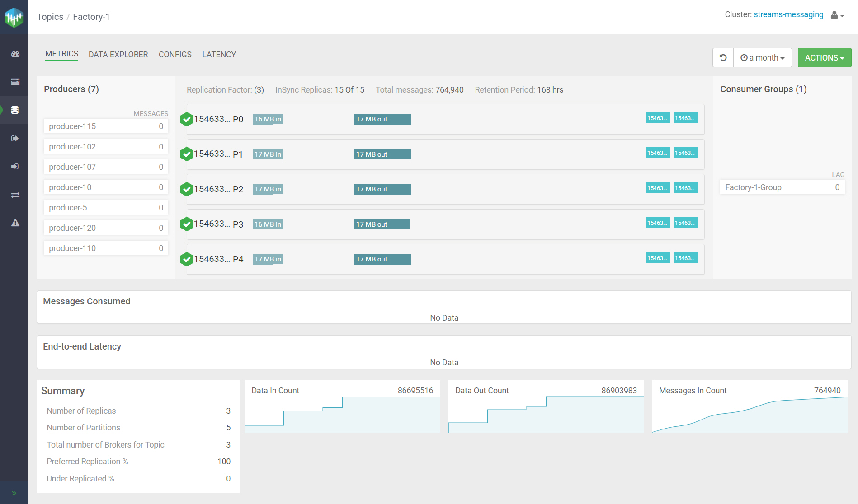Click the second replica badge in row P1
The height and width of the screenshot is (504, 858).
(x=685, y=153)
